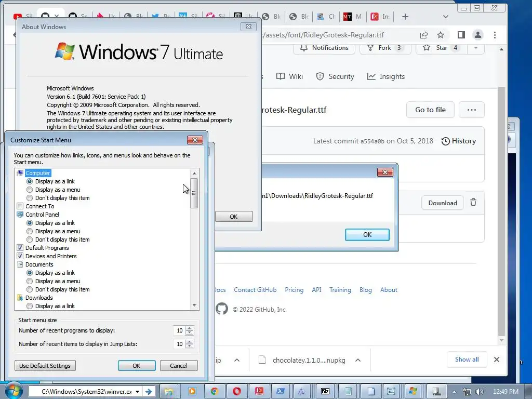The height and width of the screenshot is (399, 532).
Task: Star the repository
Action: coord(442,48)
